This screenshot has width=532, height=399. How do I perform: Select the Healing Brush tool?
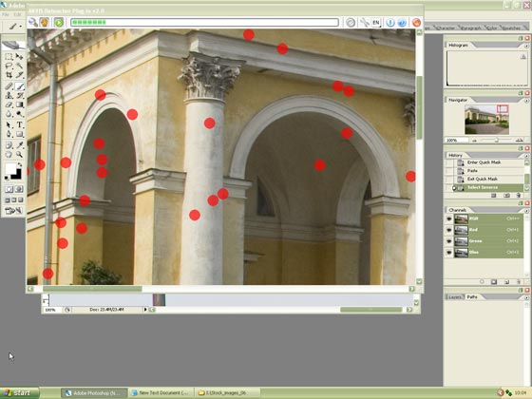click(x=9, y=86)
